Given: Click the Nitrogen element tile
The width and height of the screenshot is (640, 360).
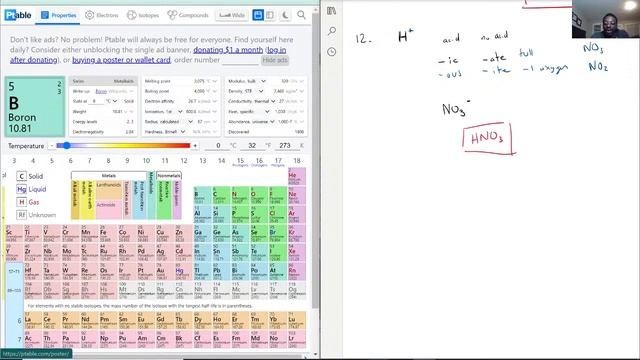Looking at the screenshot, I should pyautogui.click(x=240, y=196).
